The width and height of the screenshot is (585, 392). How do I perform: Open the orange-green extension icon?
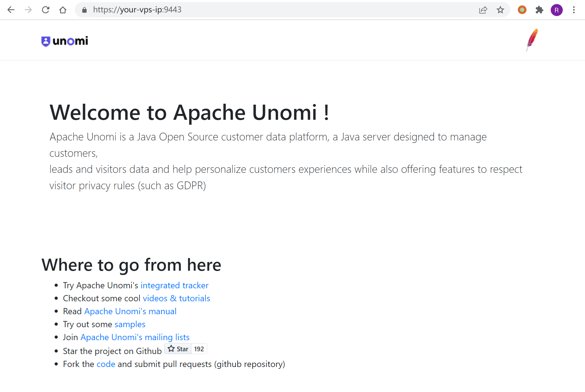point(522,10)
